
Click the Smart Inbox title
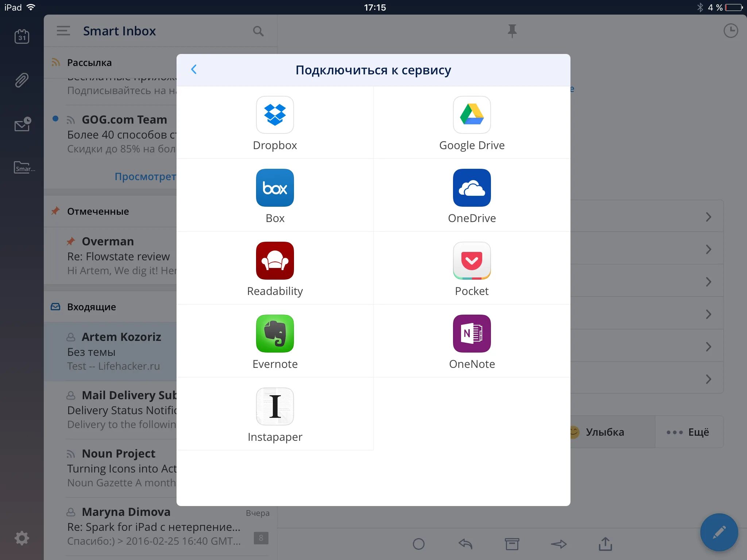(x=119, y=31)
